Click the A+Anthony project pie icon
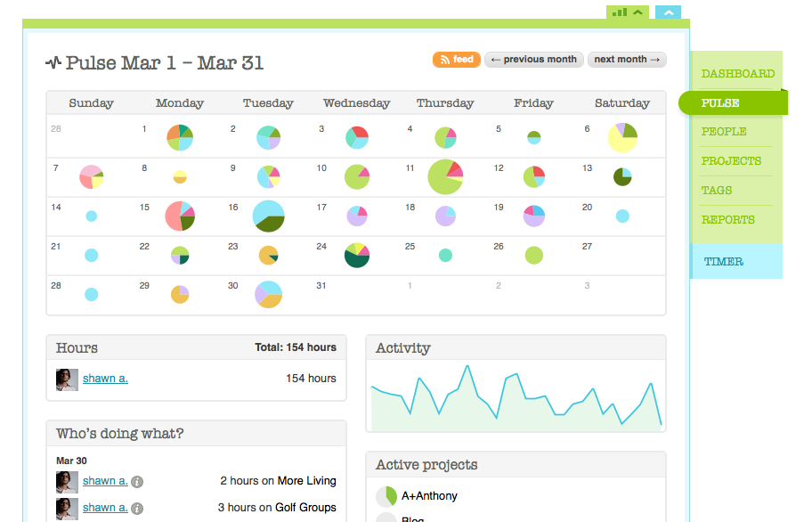 386,496
